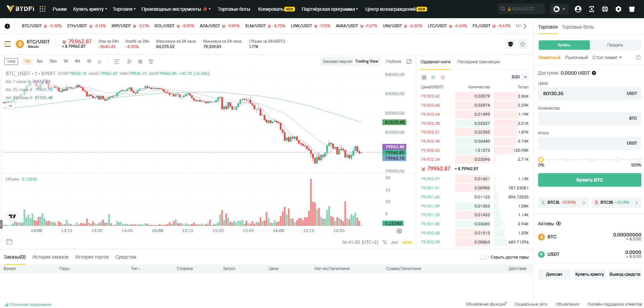Open the user profile icon
Viewport: 644px width, 308px height.
pos(578,9)
